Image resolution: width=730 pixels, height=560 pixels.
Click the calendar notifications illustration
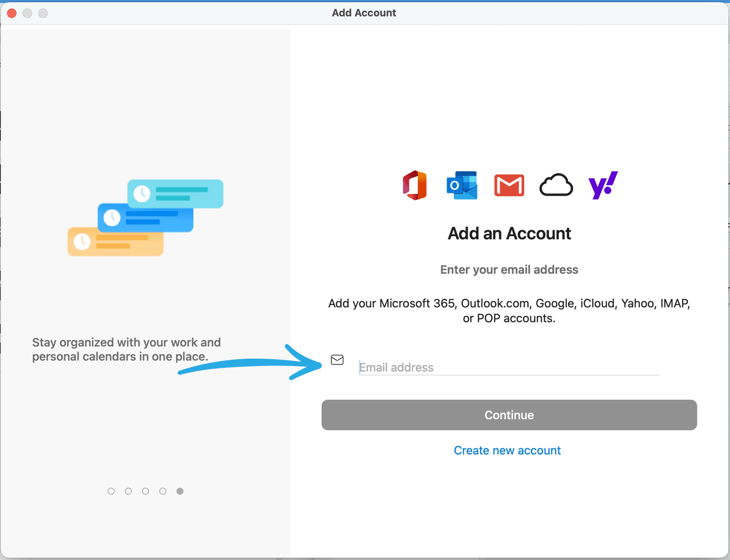pos(145,218)
